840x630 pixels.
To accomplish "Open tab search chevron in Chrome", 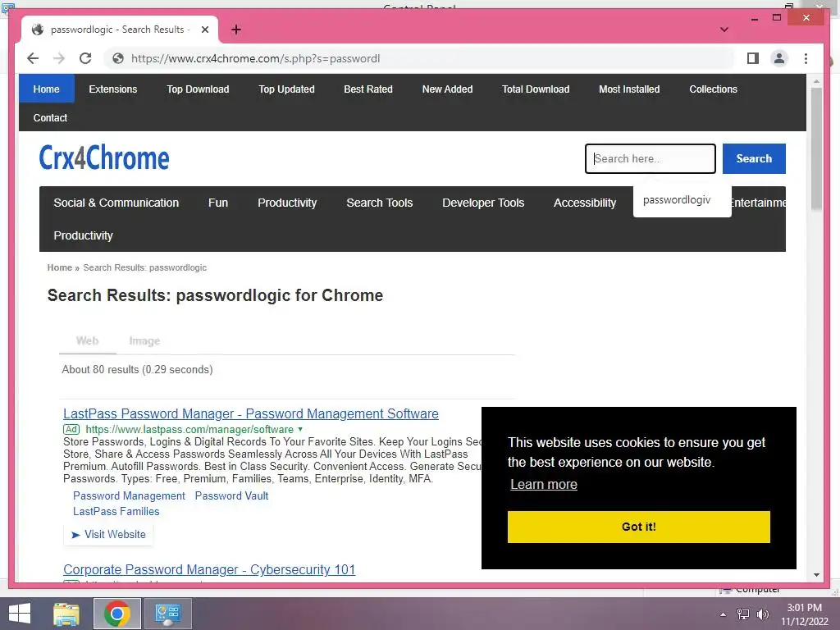I will click(724, 30).
